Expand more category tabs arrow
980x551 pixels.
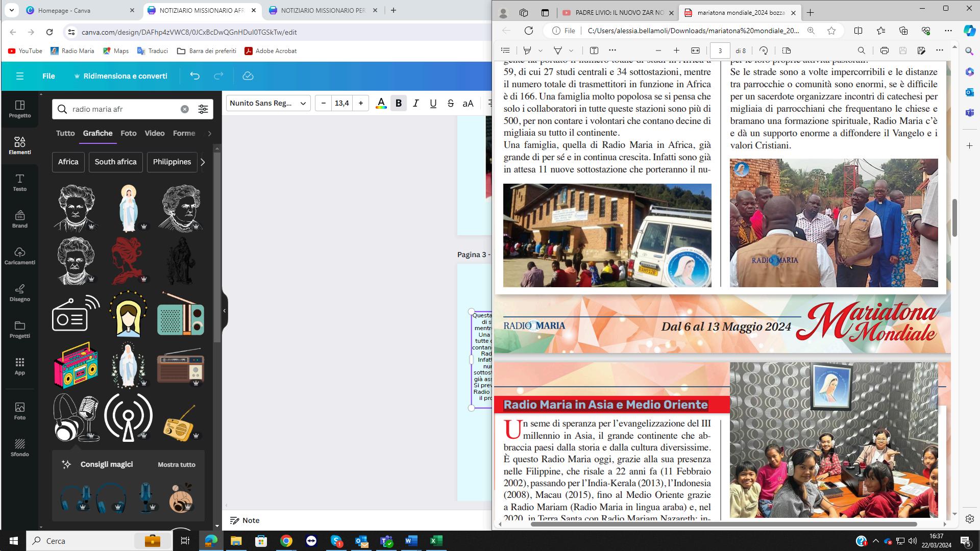[x=209, y=133]
